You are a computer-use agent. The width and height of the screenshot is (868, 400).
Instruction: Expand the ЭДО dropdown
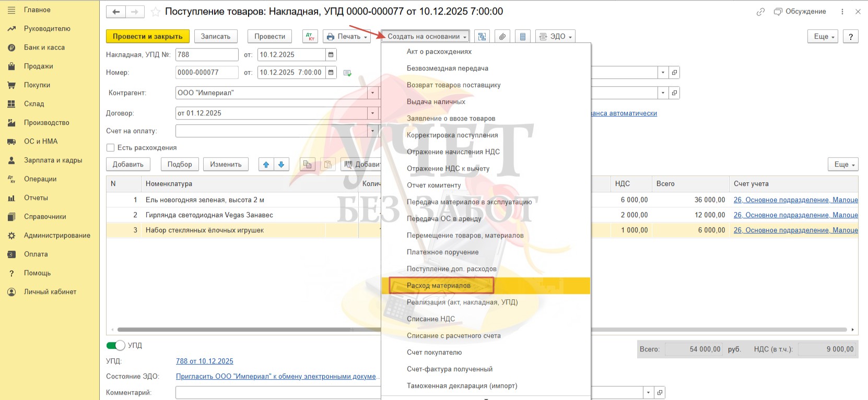555,37
